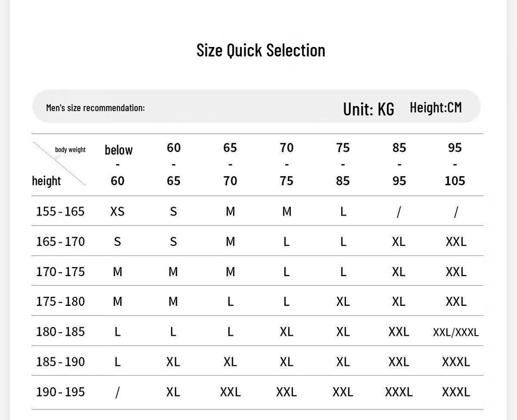Click the Height:CM label
Image resolution: width=517 pixels, height=420 pixels.
(436, 108)
